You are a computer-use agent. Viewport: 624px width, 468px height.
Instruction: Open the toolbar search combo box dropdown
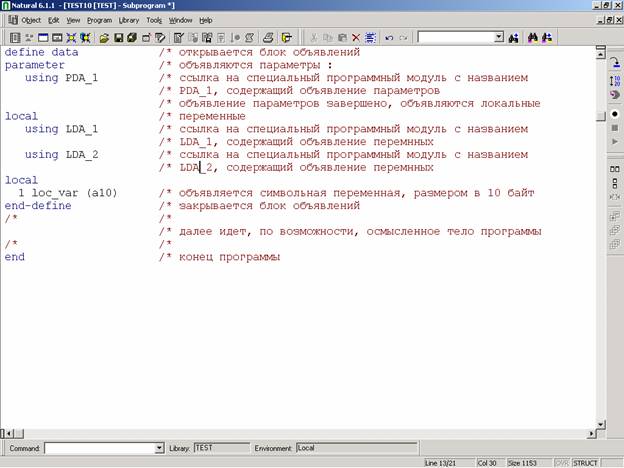(499, 37)
